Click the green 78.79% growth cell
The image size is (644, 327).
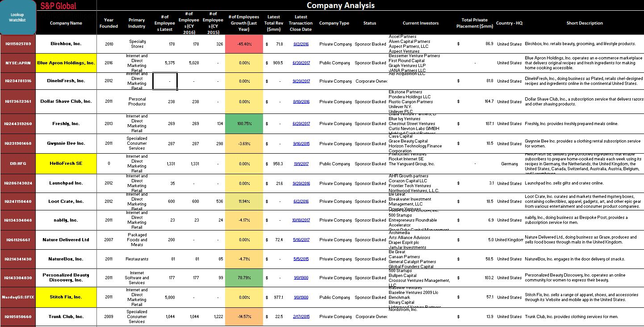tap(244, 278)
